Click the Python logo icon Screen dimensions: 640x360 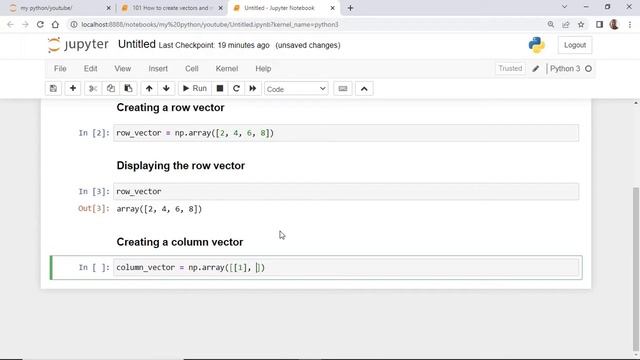pyautogui.click(x=536, y=45)
